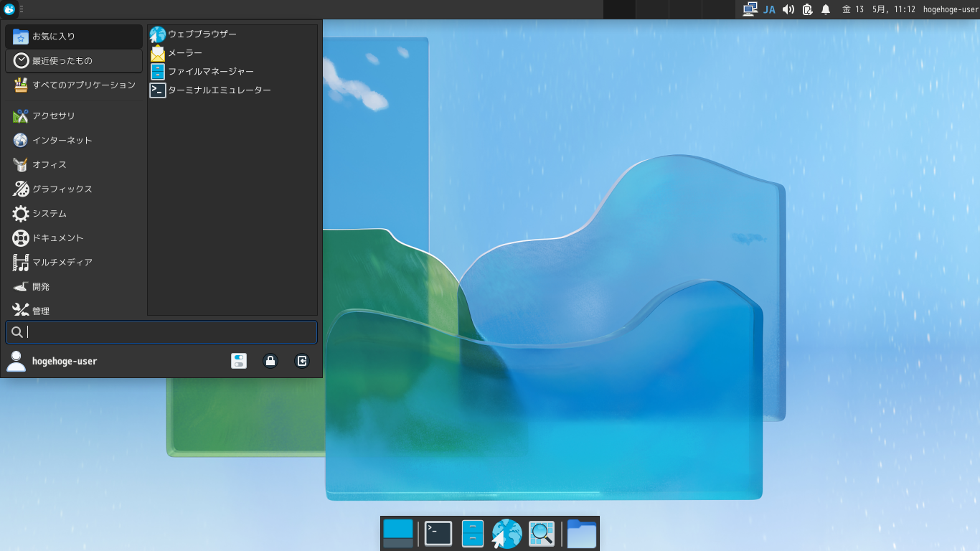Open the Internet (インターネット) category
Image resolution: width=980 pixels, height=551 pixels.
point(74,141)
